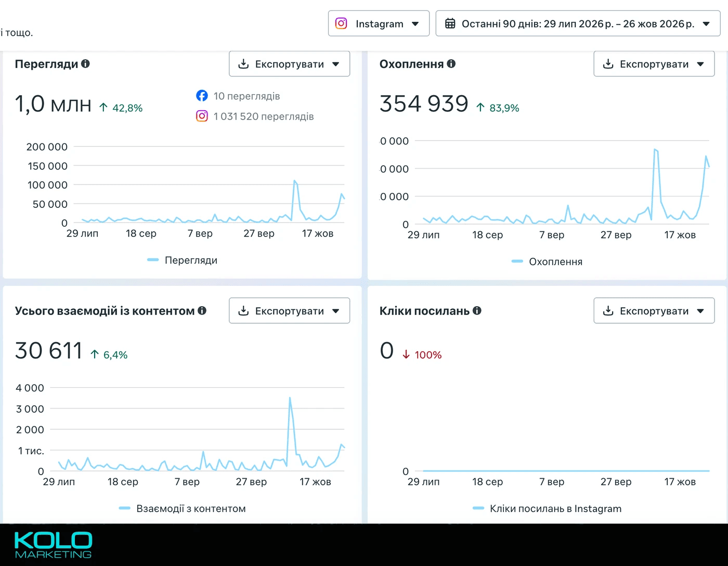Open info tooltip for Усього взаємодій із контентом
This screenshot has height=566, width=728.
pos(202,310)
